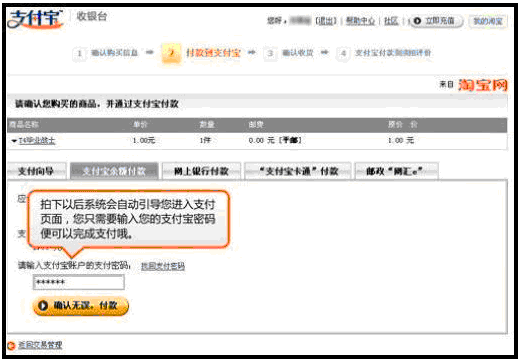Click the 单价 column header
The width and height of the screenshot is (520, 361).
click(140, 125)
